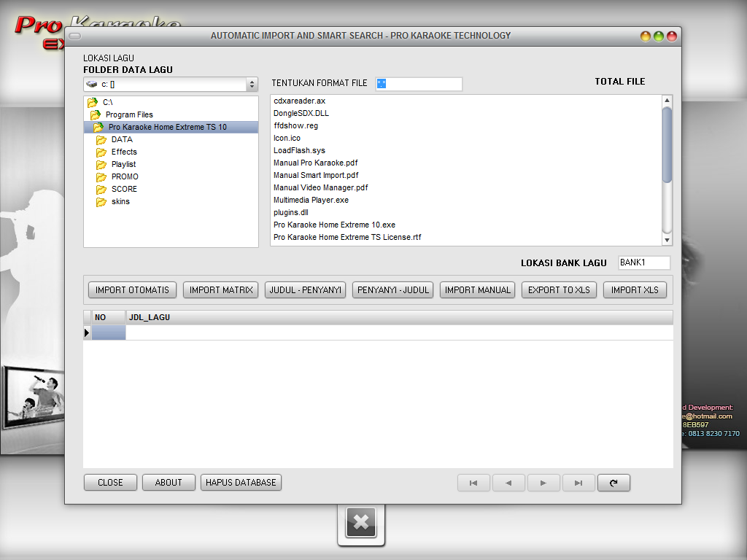This screenshot has height=560, width=747.
Task: Click JUDUL - PENYANYI button
Action: pyautogui.click(x=306, y=290)
